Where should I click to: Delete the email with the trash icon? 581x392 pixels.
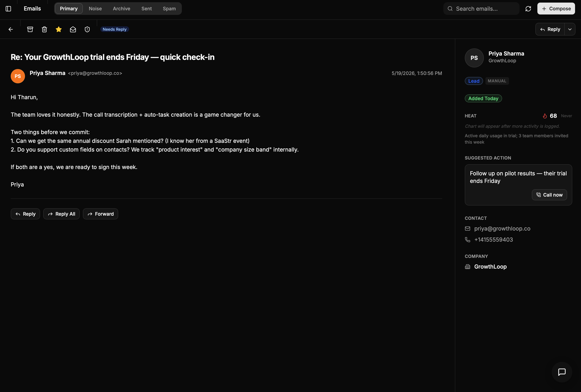[44, 29]
